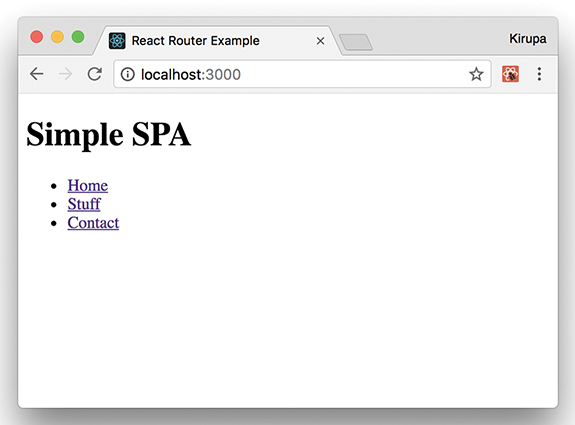Image resolution: width=575 pixels, height=425 pixels.
Task: Reload the page with the refresh icon
Action: [x=95, y=74]
